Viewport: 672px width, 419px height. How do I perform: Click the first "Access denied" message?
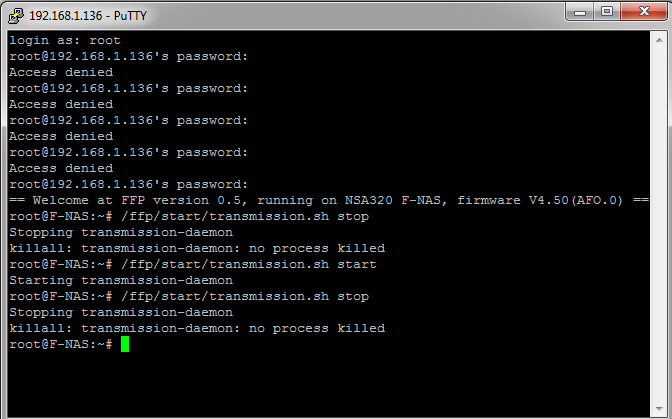(61, 72)
